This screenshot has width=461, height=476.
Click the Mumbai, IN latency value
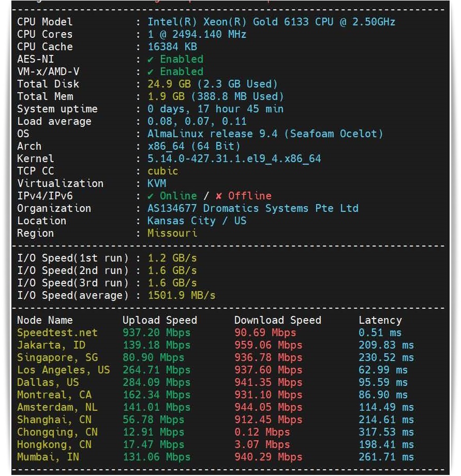click(x=386, y=457)
